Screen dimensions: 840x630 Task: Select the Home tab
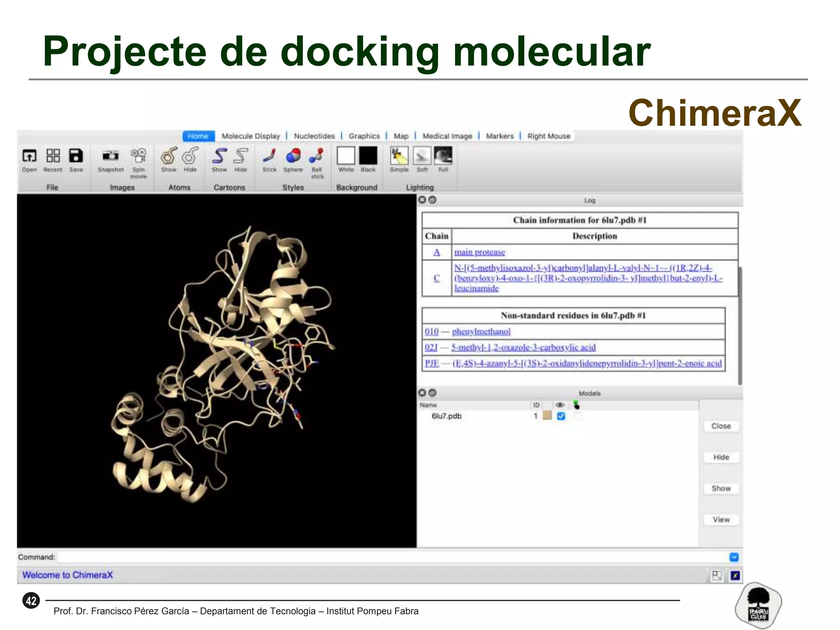click(x=198, y=136)
